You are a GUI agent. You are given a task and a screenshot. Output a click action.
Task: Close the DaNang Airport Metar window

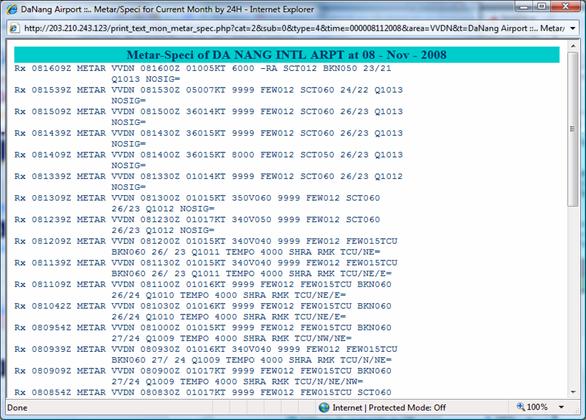coord(565,6)
